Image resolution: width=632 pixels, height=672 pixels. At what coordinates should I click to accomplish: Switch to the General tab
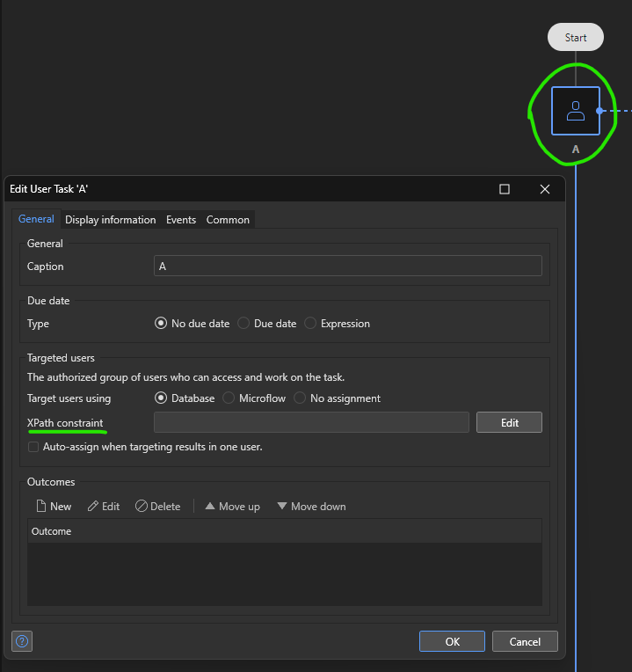36,219
